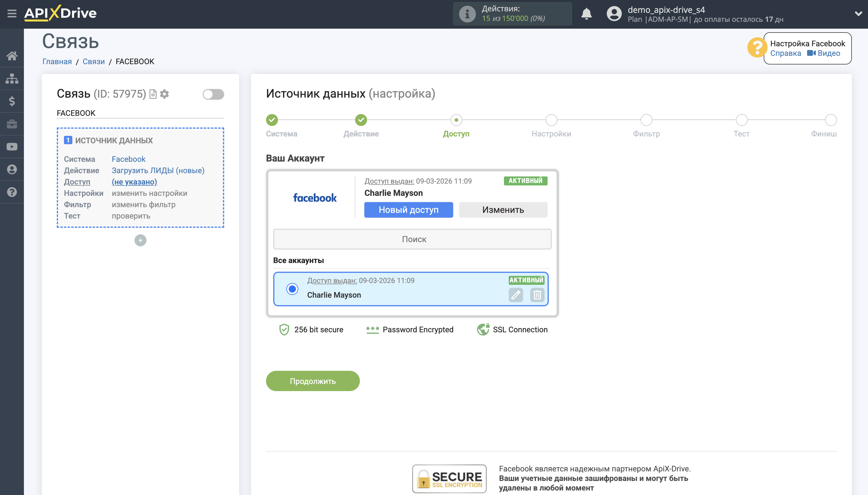The height and width of the screenshot is (495, 868).
Task: Open the Связи breadcrumb link
Action: point(94,62)
